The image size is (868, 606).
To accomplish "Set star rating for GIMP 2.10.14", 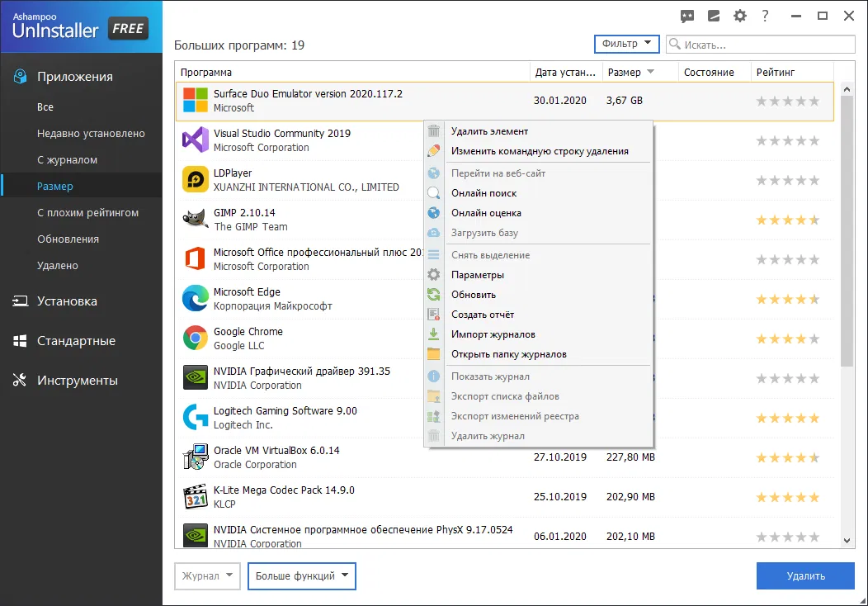I will pos(788,220).
